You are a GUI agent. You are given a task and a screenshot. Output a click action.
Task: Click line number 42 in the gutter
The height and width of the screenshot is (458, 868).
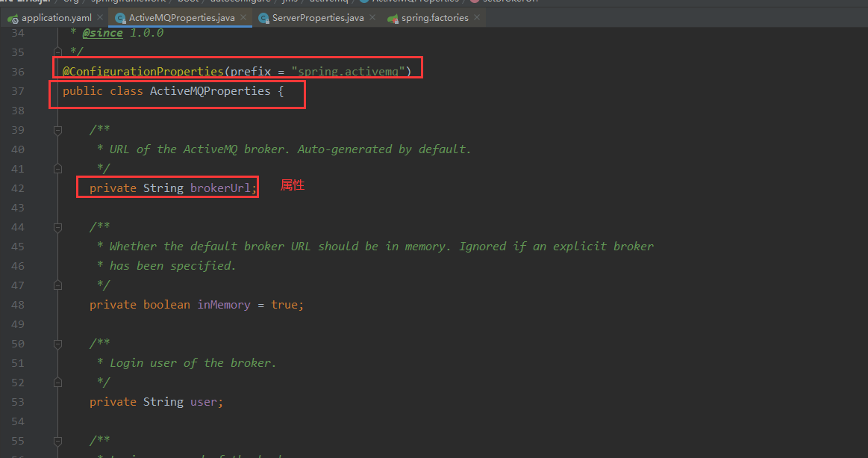[18, 188]
